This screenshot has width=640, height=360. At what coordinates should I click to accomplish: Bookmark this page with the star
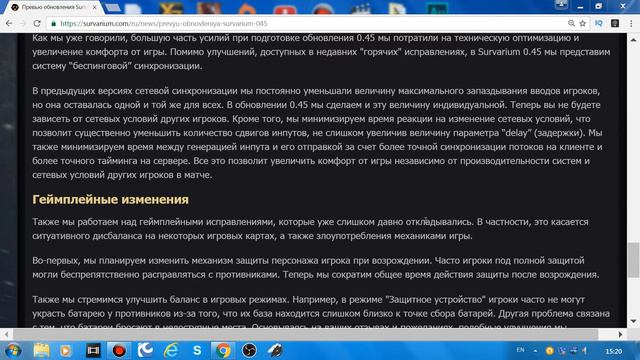point(583,24)
